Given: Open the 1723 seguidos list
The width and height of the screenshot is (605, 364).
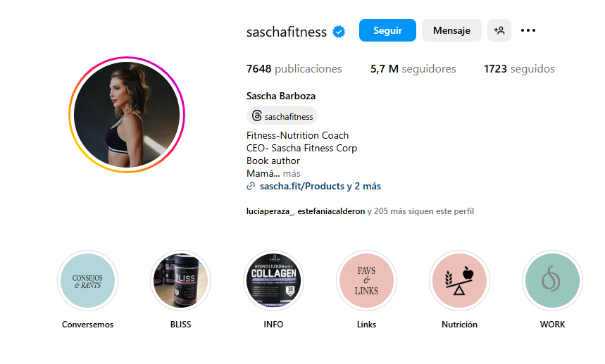Looking at the screenshot, I should [x=519, y=69].
